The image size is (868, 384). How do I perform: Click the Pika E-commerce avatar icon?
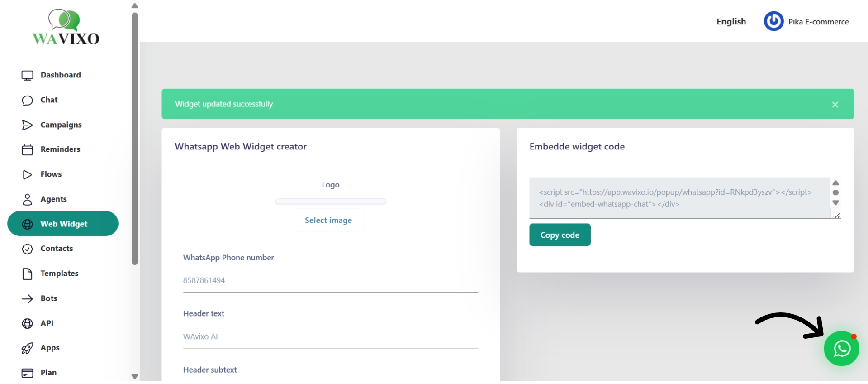(773, 21)
